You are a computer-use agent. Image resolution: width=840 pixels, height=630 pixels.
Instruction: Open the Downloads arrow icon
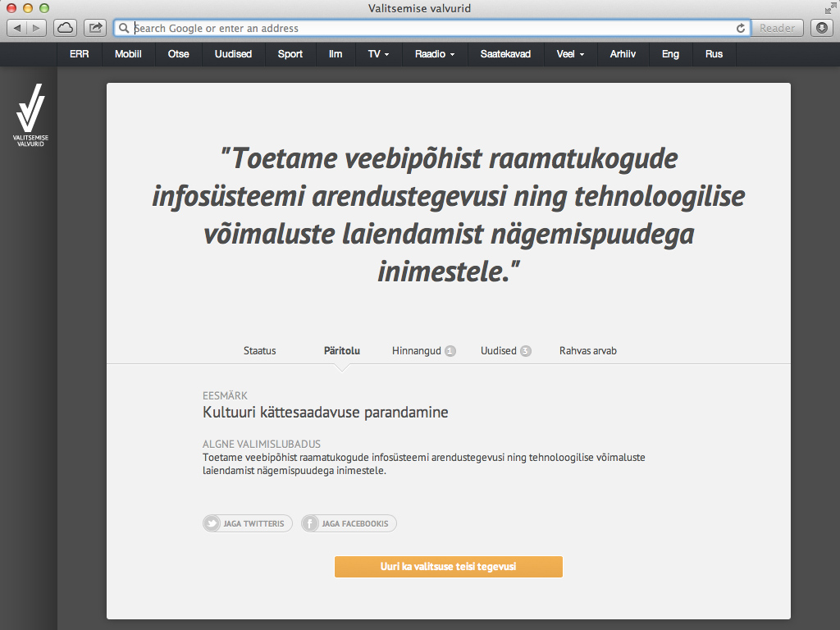[822, 28]
